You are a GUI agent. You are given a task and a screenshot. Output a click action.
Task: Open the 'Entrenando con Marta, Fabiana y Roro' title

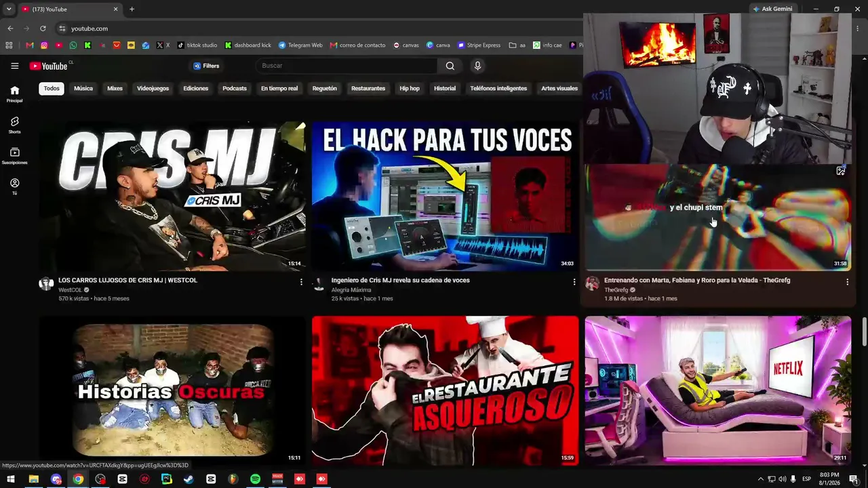click(x=697, y=280)
